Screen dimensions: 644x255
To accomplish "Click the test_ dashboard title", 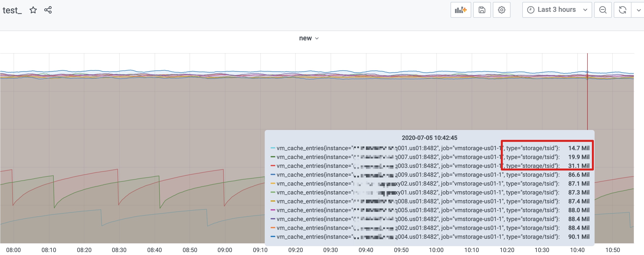I will (12, 10).
